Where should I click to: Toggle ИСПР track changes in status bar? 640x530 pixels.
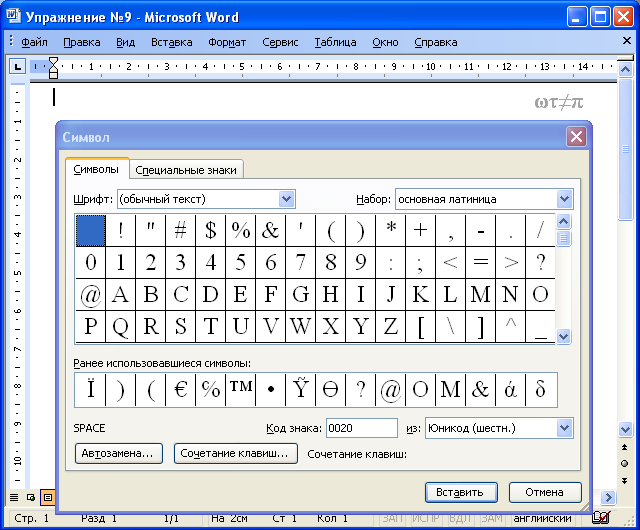tap(425, 519)
